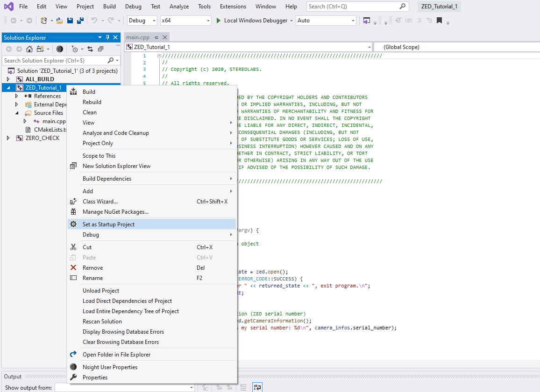Choose Set as Startup Project
The width and height of the screenshot is (540, 392).
coord(152,224)
